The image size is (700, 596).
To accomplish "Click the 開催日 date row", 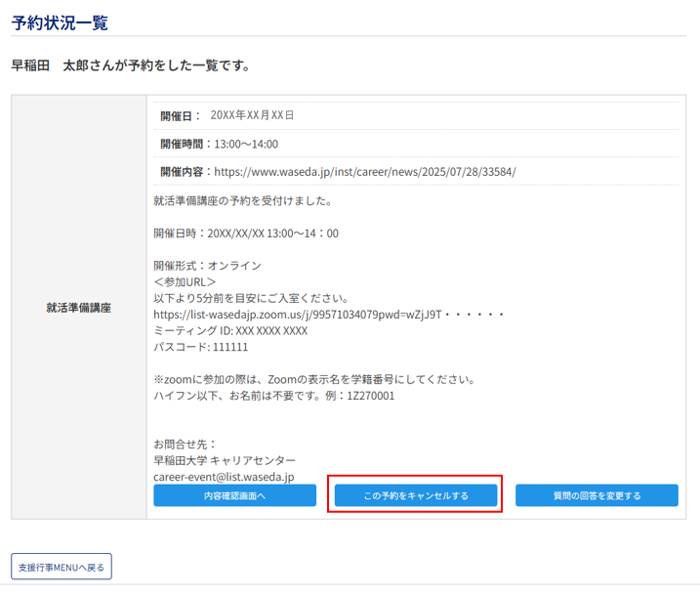I will 226,115.
